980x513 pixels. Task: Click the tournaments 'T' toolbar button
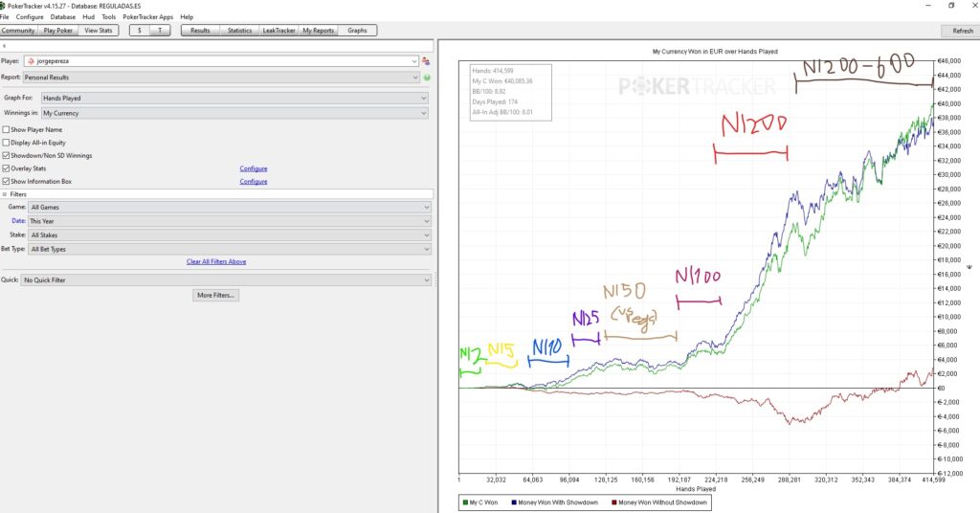[160, 31]
